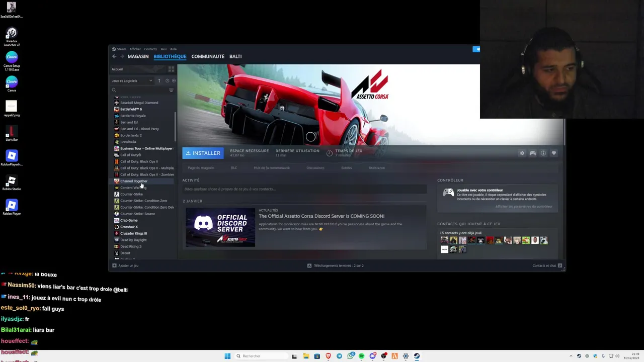Viewport: 644px width, 362px height.
Task: Click the up-arrow sort icon in the library sidebar
Action: tap(159, 80)
